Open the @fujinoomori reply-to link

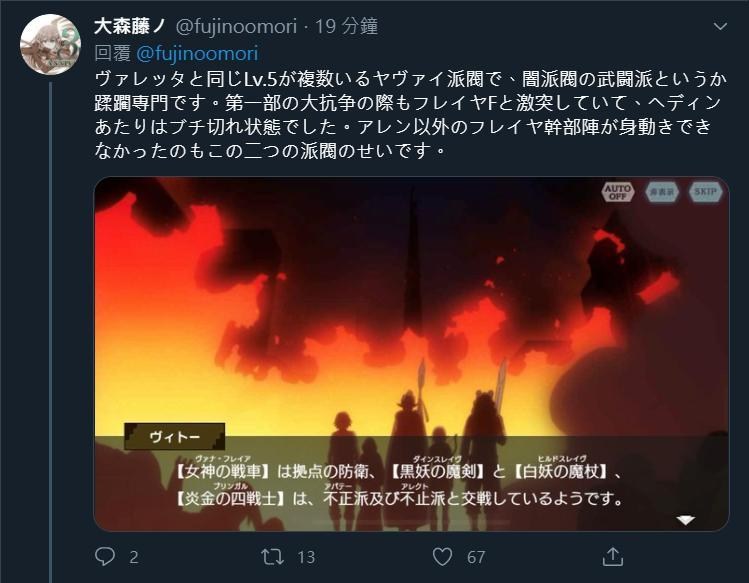197,54
